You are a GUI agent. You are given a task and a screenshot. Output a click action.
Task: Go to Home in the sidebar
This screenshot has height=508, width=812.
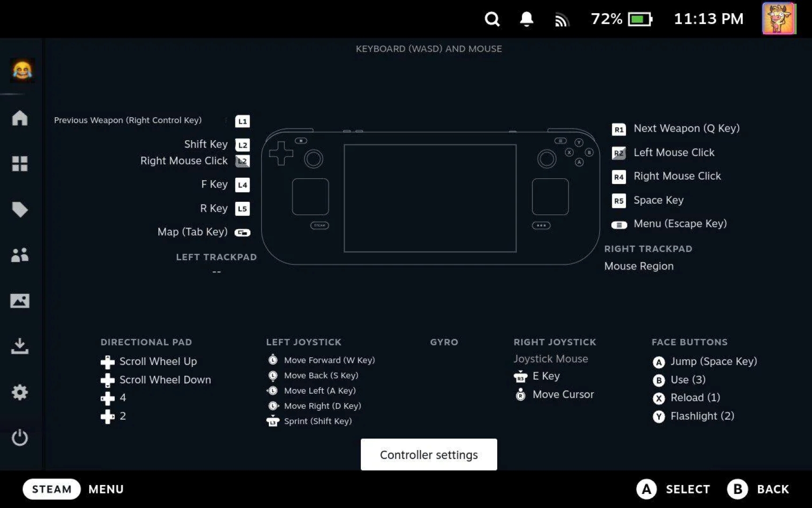(20, 118)
